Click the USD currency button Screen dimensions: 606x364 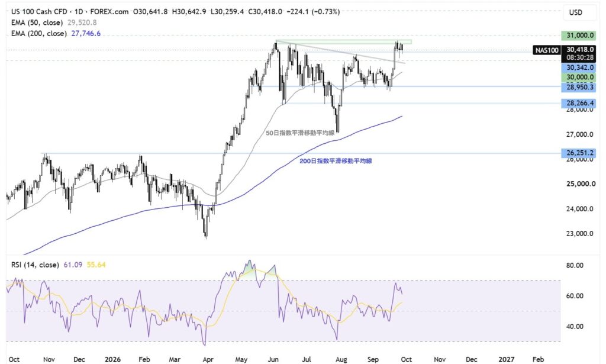point(575,12)
